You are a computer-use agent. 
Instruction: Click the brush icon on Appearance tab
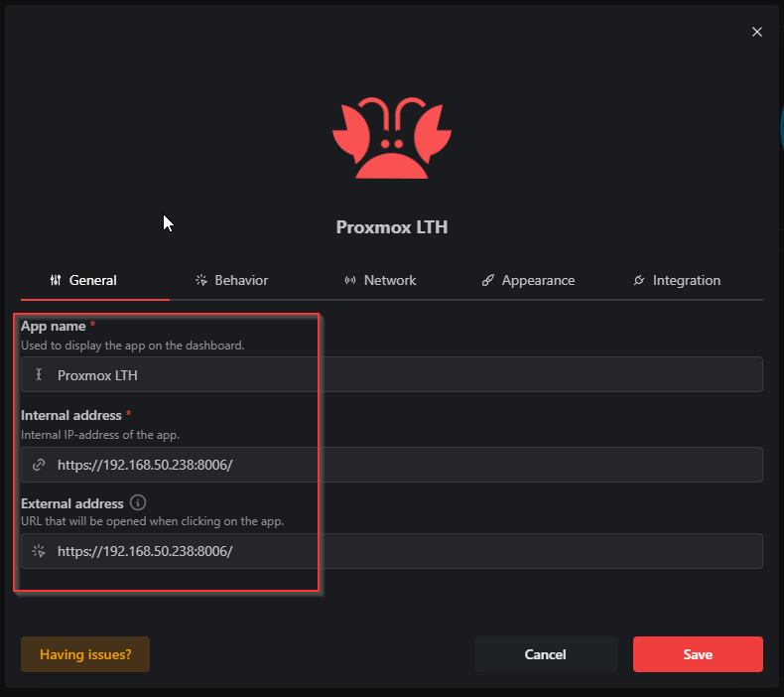[488, 280]
